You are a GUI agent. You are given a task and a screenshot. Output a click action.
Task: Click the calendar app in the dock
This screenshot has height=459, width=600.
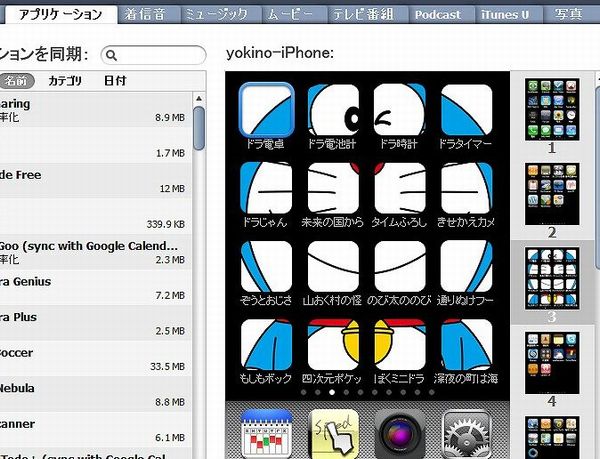pos(266,434)
